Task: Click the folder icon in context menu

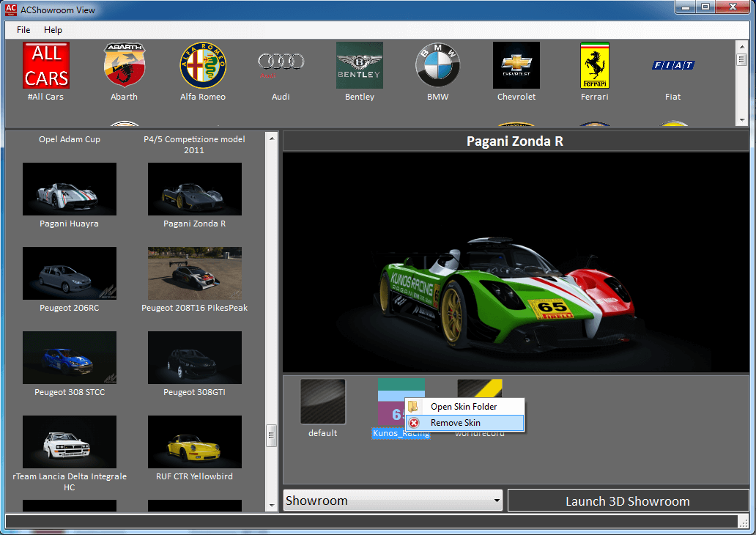Action: [x=413, y=407]
